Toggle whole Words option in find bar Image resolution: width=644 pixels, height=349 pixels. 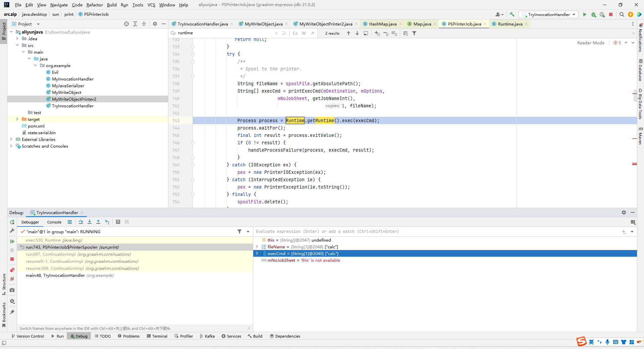click(304, 33)
